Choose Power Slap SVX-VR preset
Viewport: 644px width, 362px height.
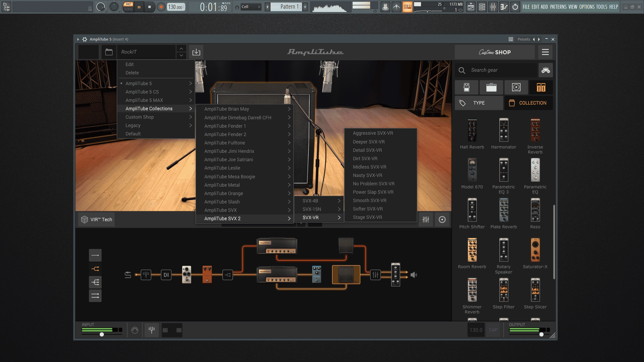(x=381, y=192)
